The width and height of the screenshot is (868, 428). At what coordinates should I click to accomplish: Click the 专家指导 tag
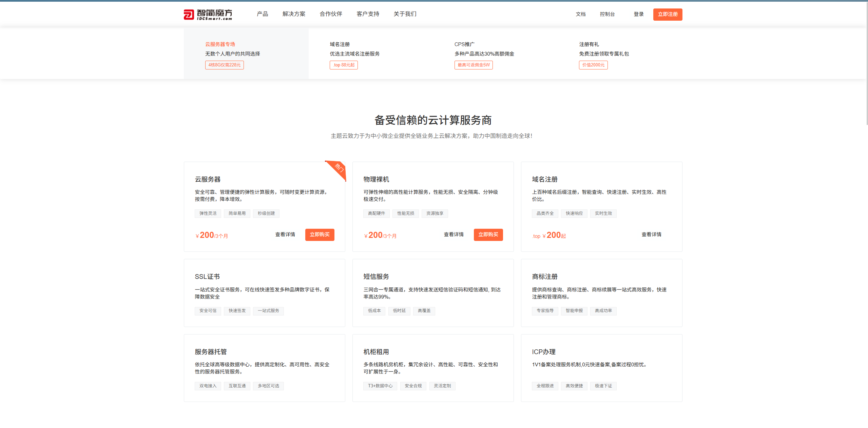pos(545,311)
